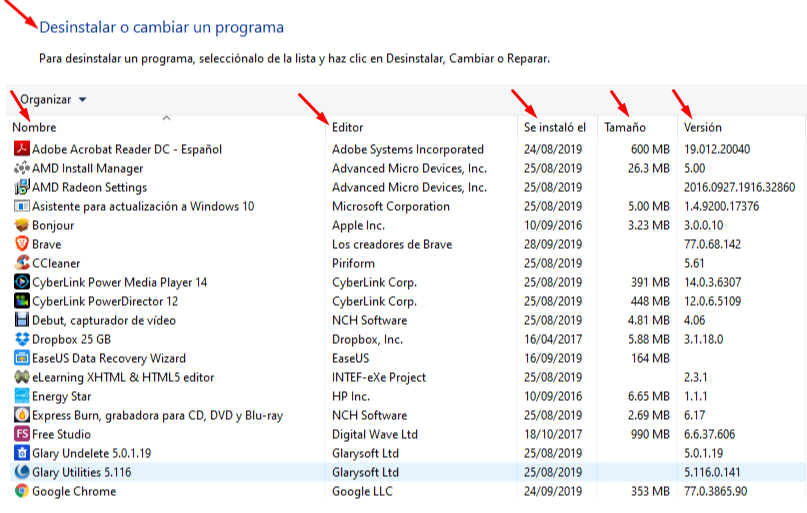Viewport: 807px width, 513px height.
Task: Select Asistente para actualización a Windows 10 name
Action: click(x=143, y=206)
